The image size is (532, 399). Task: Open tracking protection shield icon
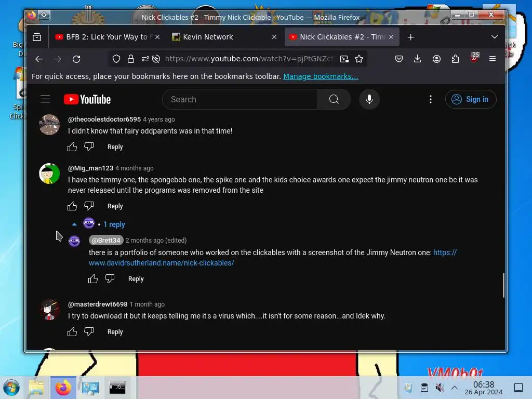tap(116, 59)
